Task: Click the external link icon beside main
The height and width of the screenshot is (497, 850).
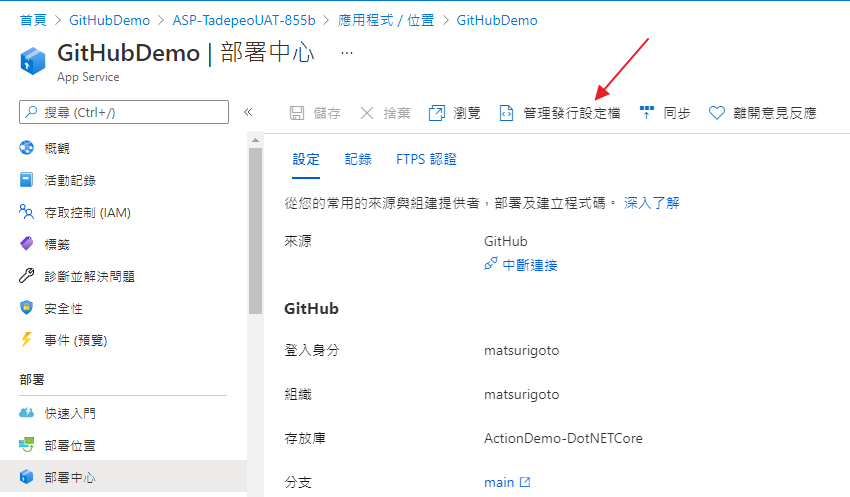Action: pos(525,482)
